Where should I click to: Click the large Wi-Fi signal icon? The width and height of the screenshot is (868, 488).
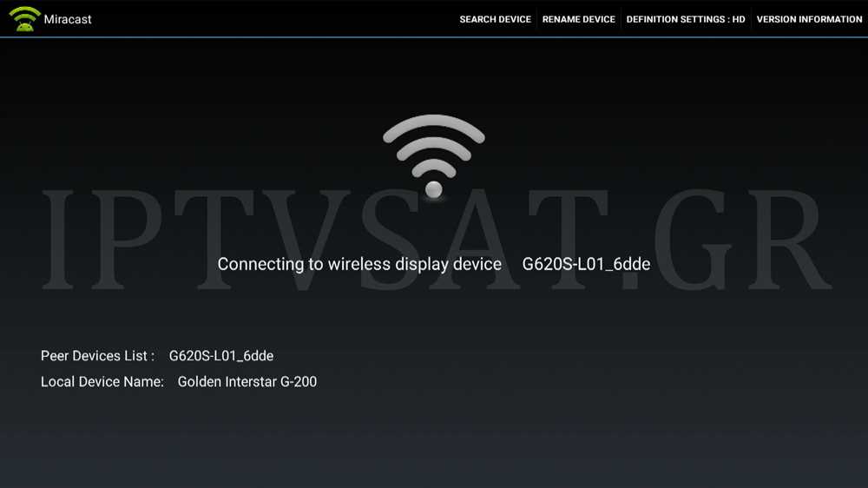(433, 155)
